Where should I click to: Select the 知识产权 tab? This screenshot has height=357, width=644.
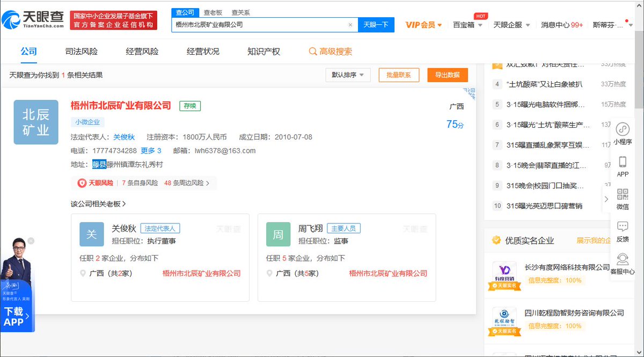coord(264,52)
